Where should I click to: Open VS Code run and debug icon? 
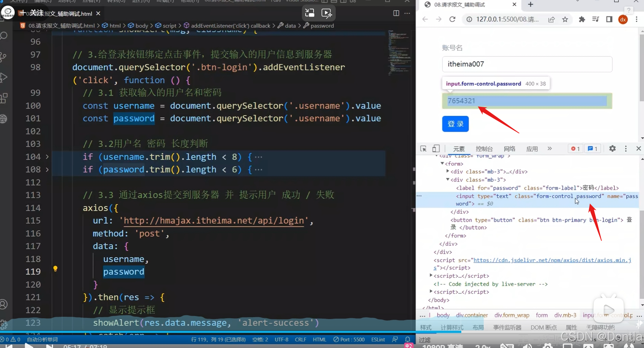pos(4,77)
